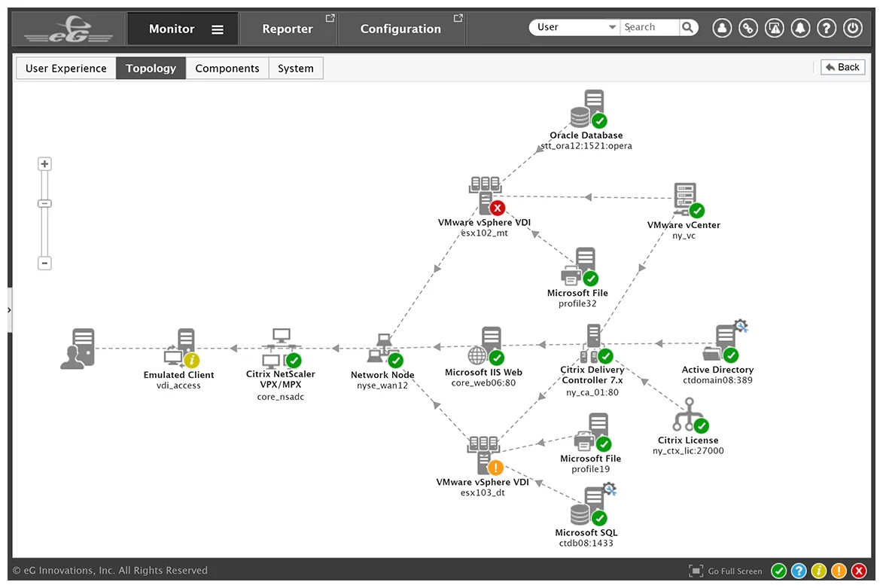
Task: Click the Back button
Action: pos(842,68)
